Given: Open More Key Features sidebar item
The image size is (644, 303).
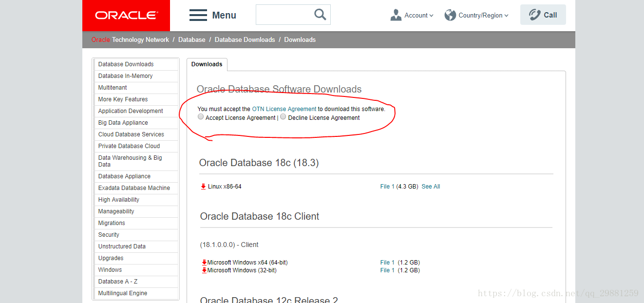Looking at the screenshot, I should tap(136, 99).
